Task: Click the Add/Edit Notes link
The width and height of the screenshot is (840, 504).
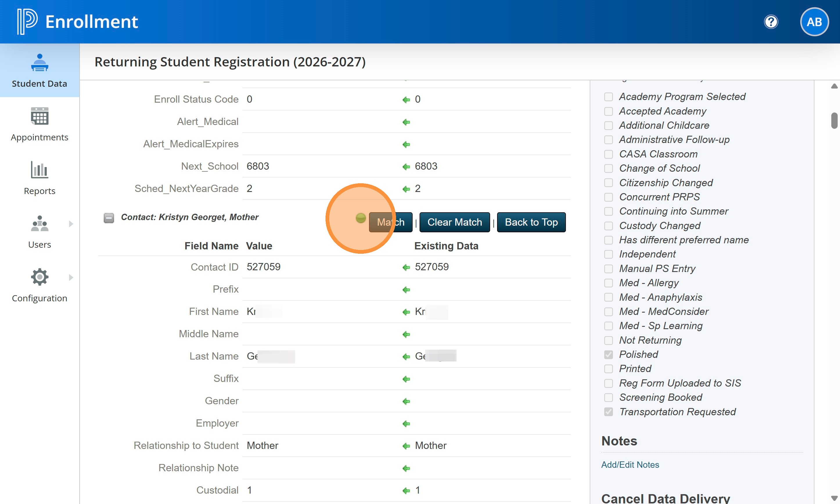Action: tap(630, 465)
